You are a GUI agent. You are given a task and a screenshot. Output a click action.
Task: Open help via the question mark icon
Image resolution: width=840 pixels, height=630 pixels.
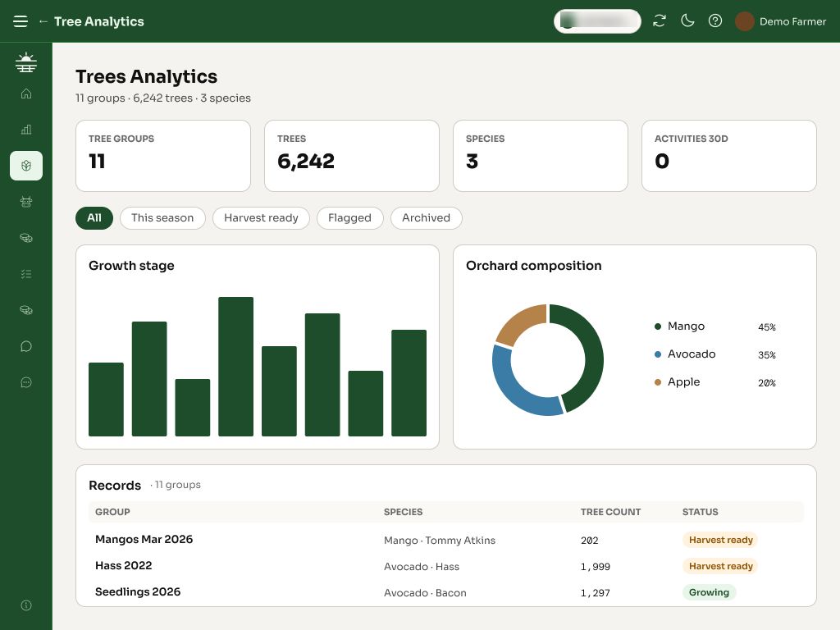point(715,21)
